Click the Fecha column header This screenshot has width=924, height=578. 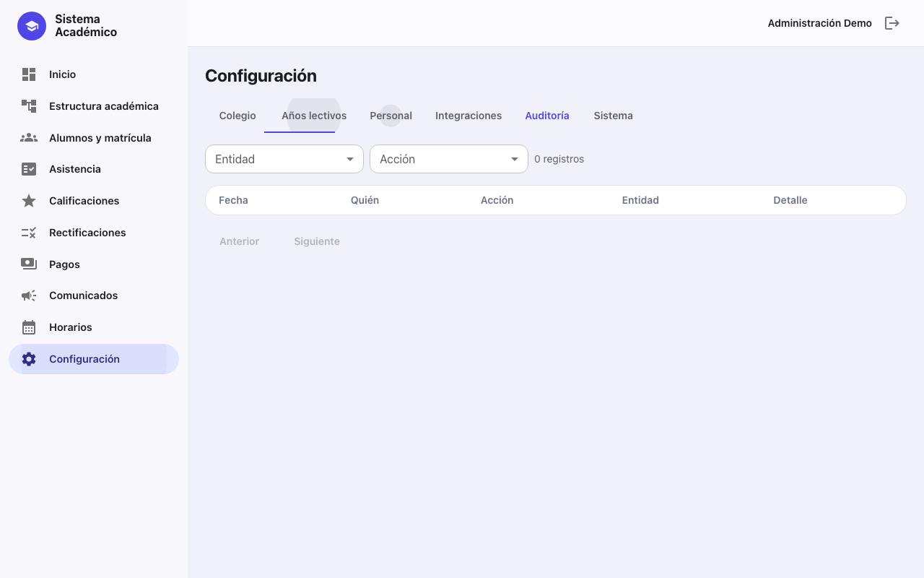(x=233, y=200)
